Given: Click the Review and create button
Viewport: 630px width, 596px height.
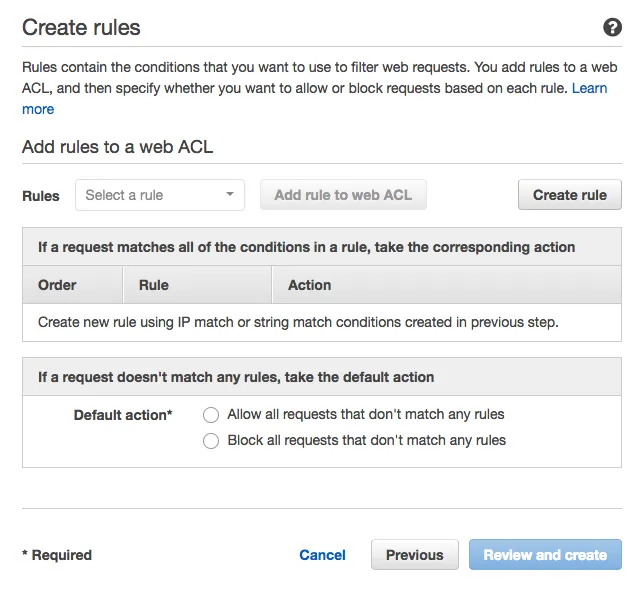Looking at the screenshot, I should [545, 555].
